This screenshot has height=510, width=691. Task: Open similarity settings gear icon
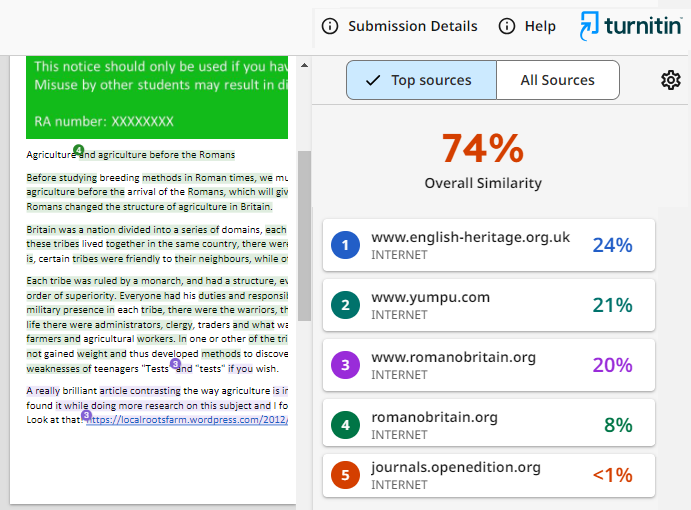670,80
